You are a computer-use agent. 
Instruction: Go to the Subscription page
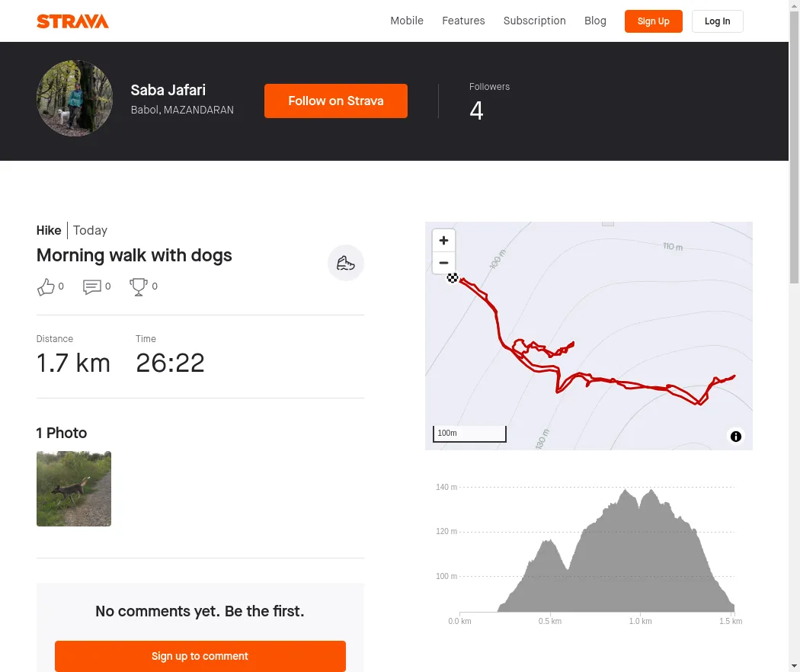[x=534, y=21]
